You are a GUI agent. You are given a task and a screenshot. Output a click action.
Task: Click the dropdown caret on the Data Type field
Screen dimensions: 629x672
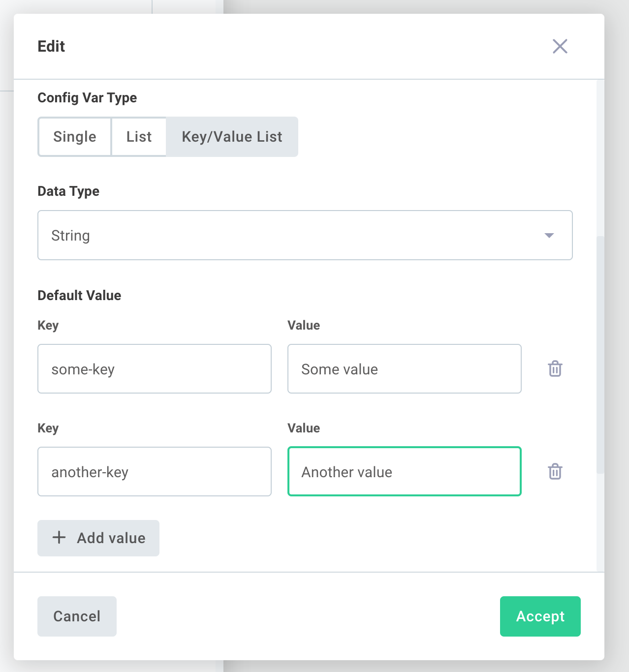click(x=549, y=235)
